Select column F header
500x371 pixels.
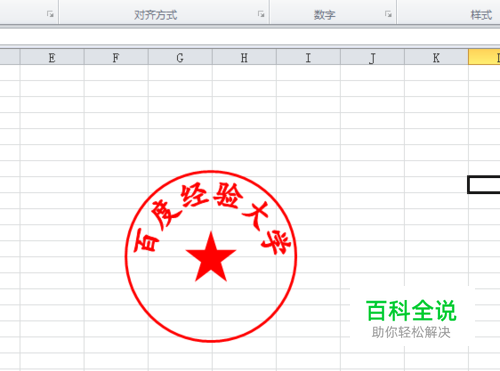(116, 57)
